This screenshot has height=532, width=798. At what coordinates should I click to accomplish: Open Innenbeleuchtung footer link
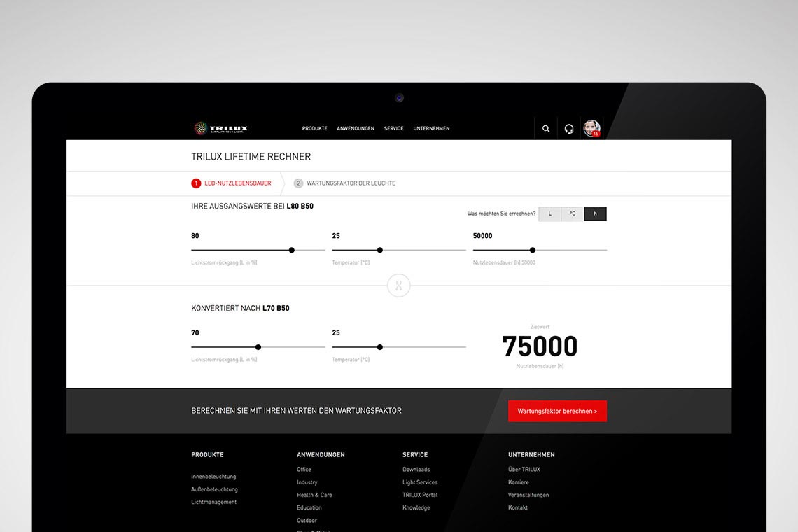click(213, 477)
